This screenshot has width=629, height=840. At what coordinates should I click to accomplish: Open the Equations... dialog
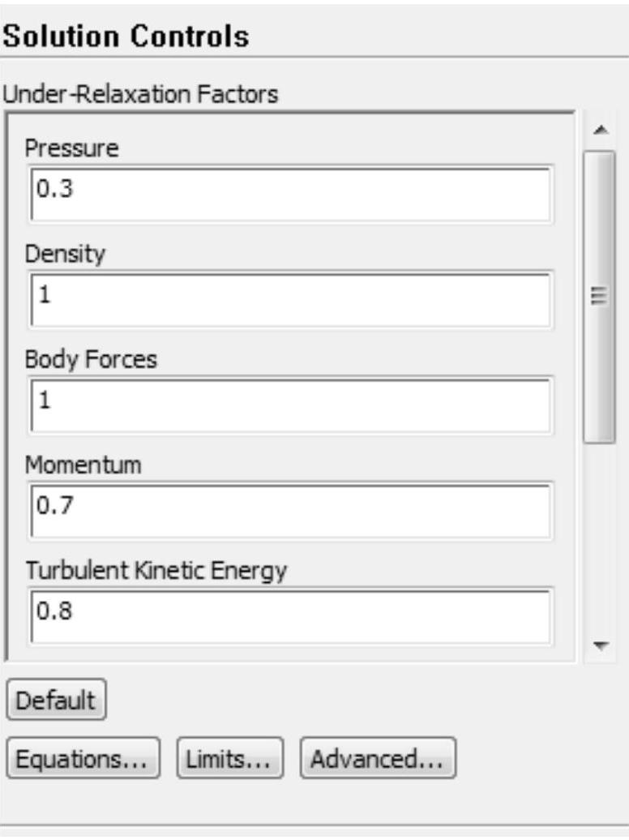pos(82,759)
